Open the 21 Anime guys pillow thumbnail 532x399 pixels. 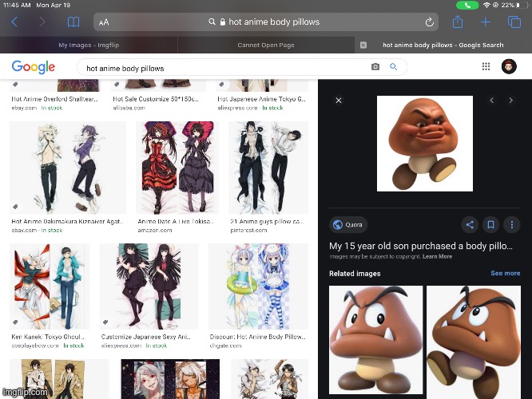coord(268,168)
